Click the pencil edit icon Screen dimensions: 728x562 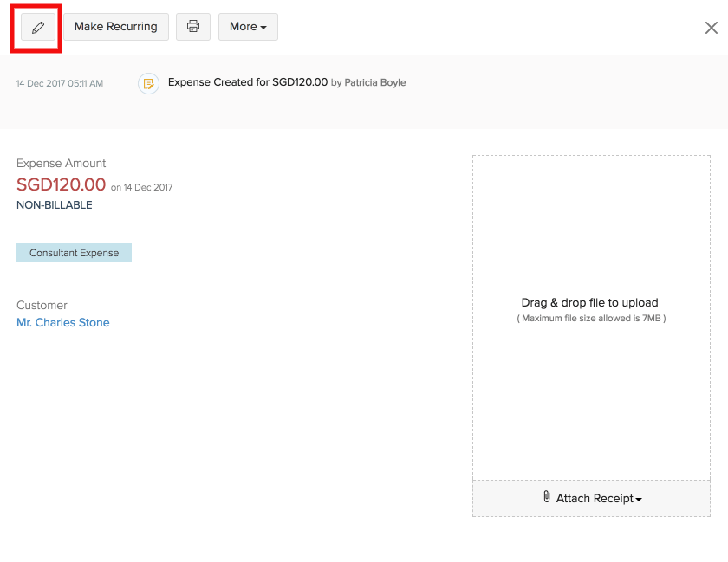(x=38, y=27)
